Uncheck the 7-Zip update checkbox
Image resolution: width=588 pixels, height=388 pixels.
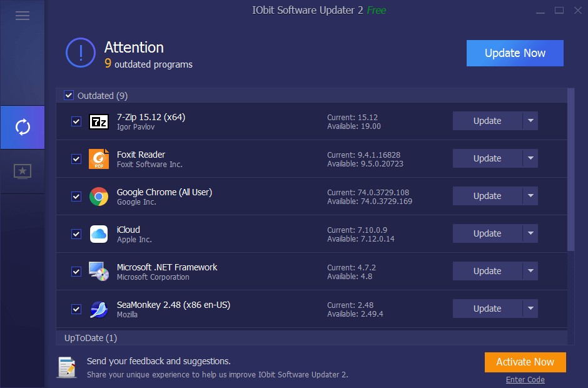coord(76,121)
